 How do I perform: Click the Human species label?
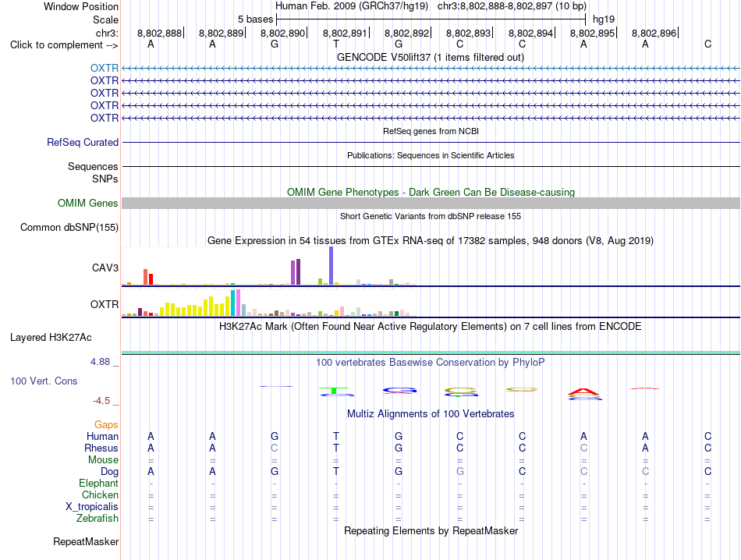click(102, 436)
